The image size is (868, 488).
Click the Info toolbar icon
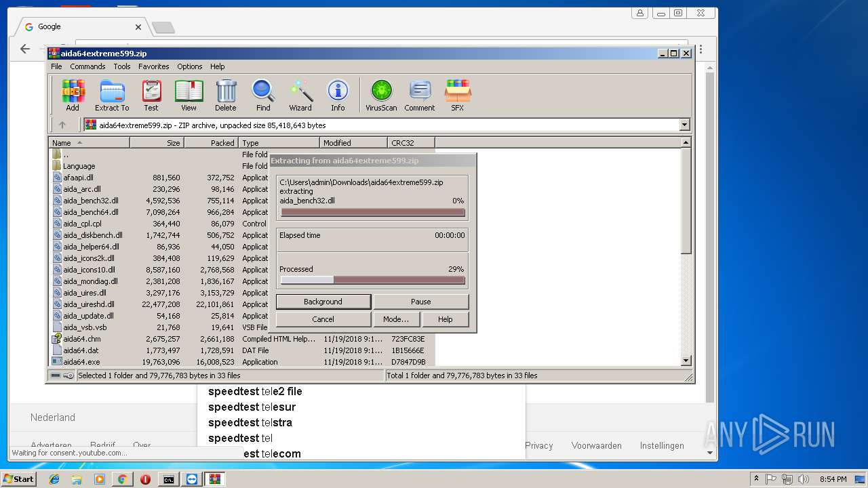338,96
